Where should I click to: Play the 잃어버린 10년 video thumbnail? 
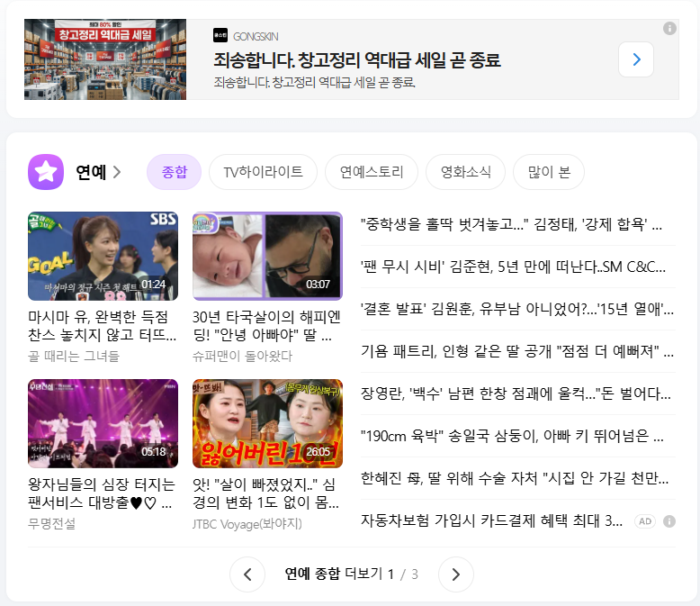267,424
